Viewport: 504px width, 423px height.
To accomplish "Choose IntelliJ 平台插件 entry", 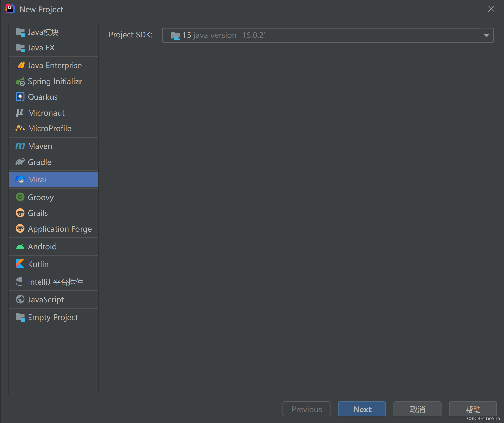I will tap(53, 282).
